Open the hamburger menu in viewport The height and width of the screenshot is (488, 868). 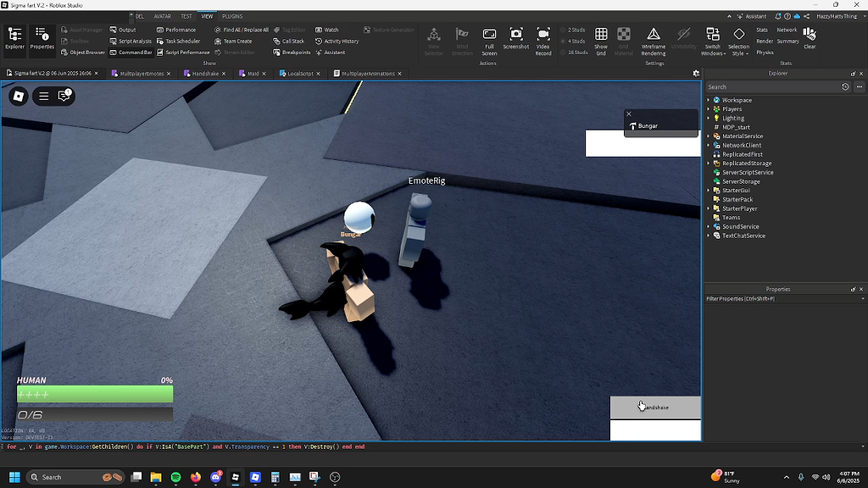(x=44, y=97)
